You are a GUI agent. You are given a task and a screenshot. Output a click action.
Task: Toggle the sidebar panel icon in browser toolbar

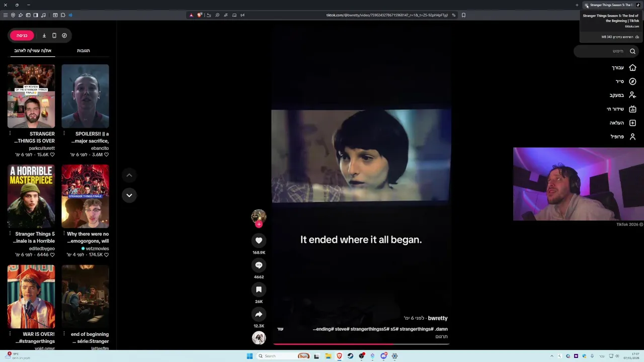(x=36, y=15)
